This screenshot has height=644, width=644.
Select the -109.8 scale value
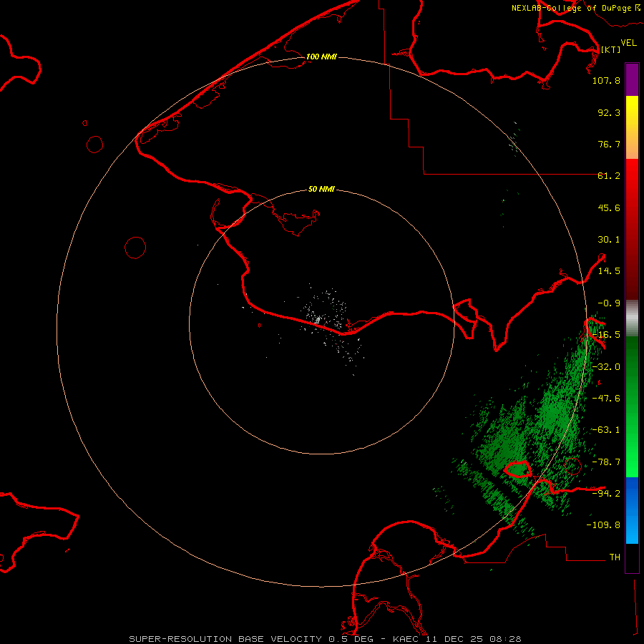603,525
